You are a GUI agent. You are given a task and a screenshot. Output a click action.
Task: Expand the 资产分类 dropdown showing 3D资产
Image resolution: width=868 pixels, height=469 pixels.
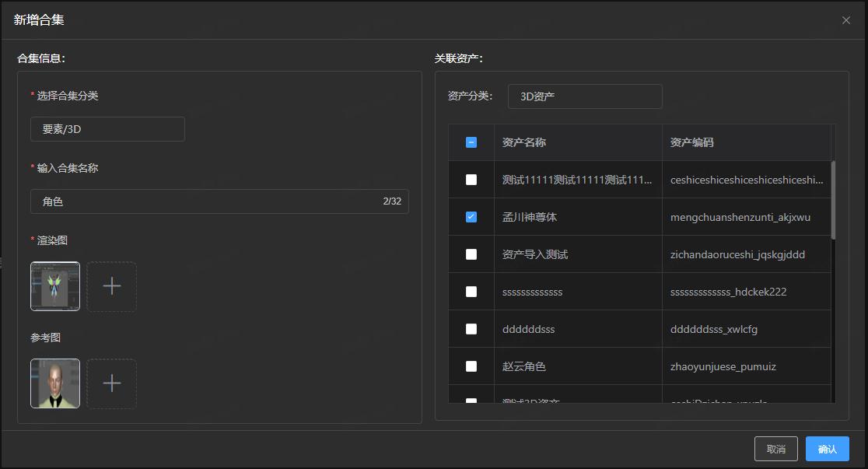pyautogui.click(x=585, y=96)
